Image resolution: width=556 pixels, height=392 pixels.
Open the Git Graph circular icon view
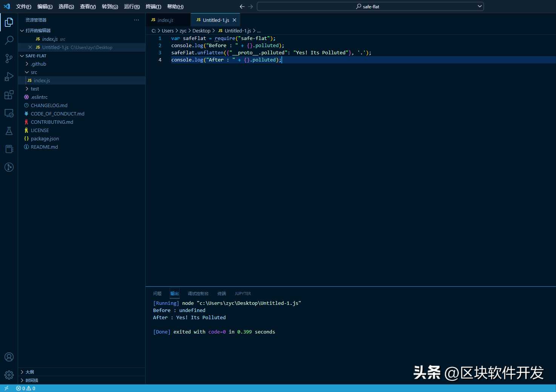(x=9, y=167)
